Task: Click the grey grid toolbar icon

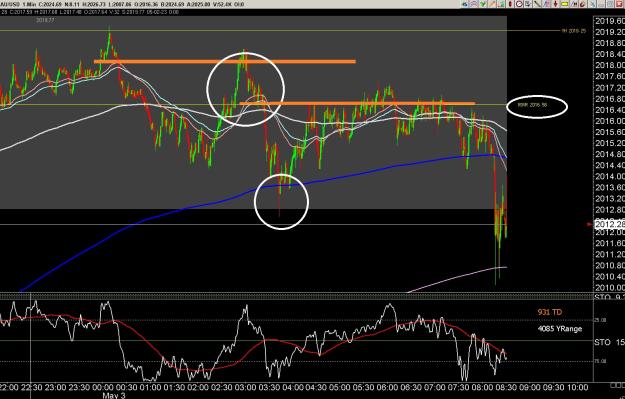Action: [x=610, y=4]
